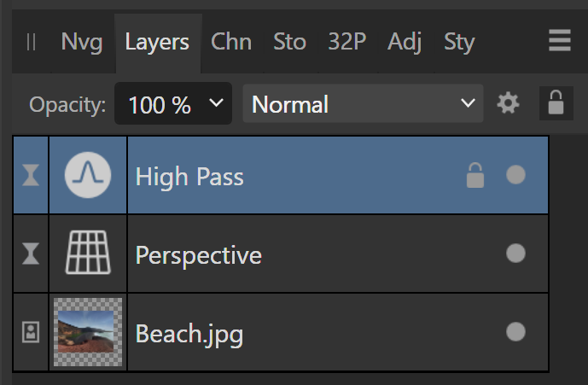Hide the Beach.jpg layer
588x385 pixels.
coord(515,332)
